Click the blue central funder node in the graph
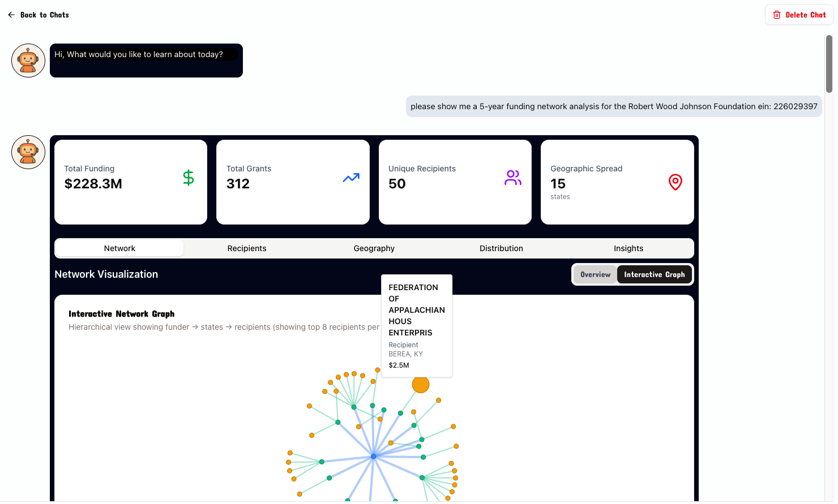The height and width of the screenshot is (504, 838). pyautogui.click(x=373, y=456)
